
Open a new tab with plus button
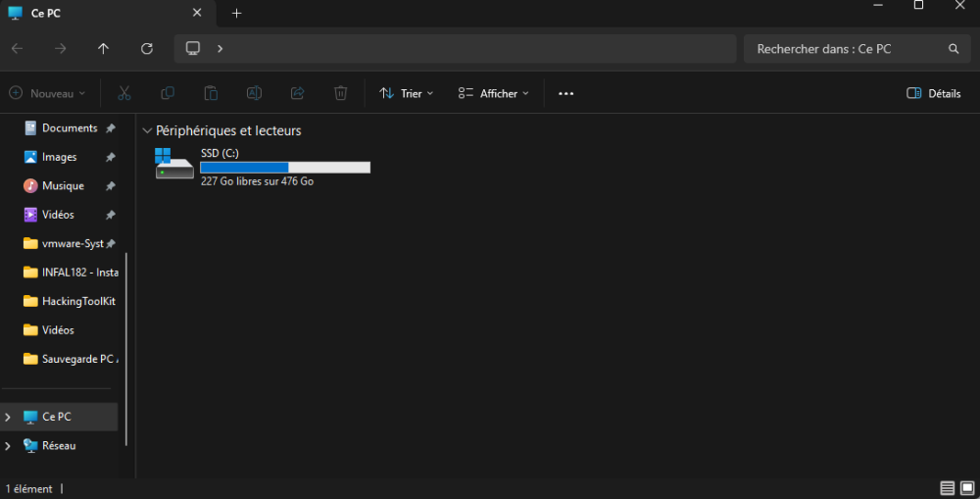click(x=236, y=13)
